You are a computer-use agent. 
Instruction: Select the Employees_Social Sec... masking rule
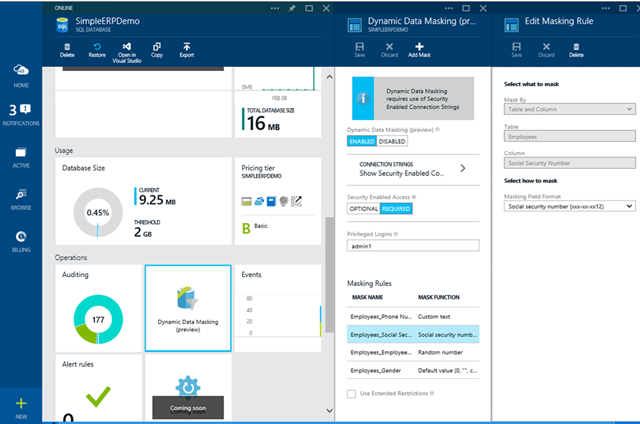pyautogui.click(x=413, y=334)
